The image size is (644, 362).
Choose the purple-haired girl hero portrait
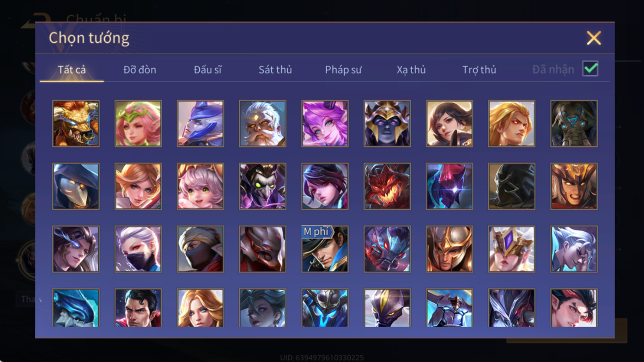325,123
